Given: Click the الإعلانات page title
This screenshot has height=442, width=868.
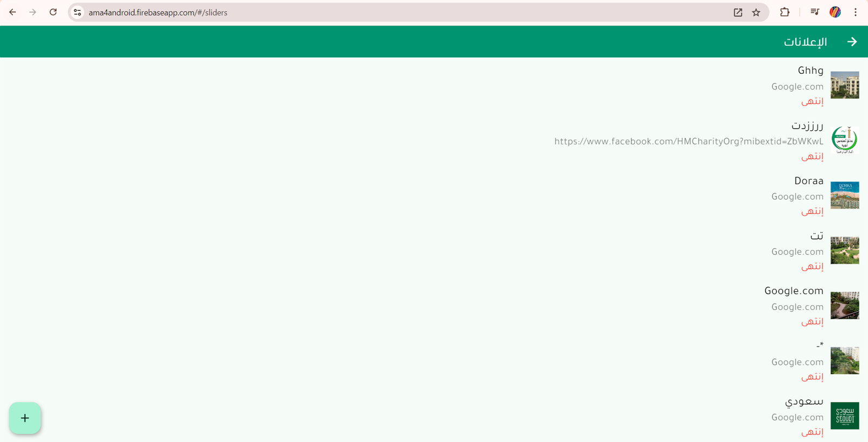Looking at the screenshot, I should point(806,42).
